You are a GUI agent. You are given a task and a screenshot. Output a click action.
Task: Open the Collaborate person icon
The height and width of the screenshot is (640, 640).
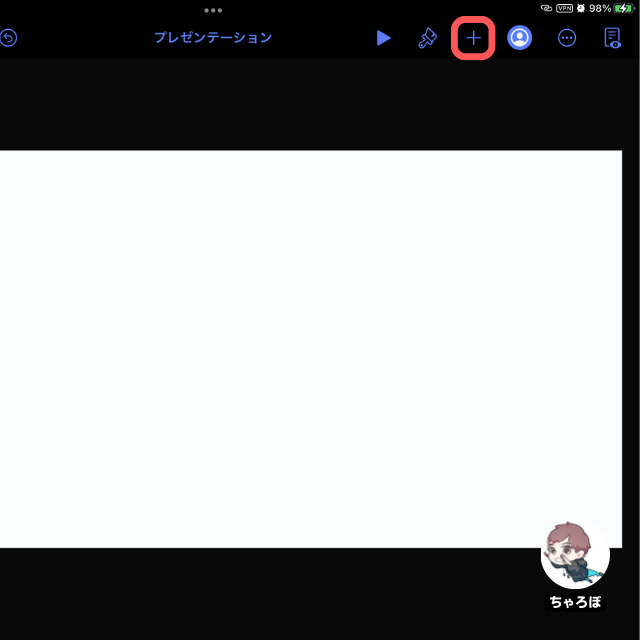tap(519, 38)
